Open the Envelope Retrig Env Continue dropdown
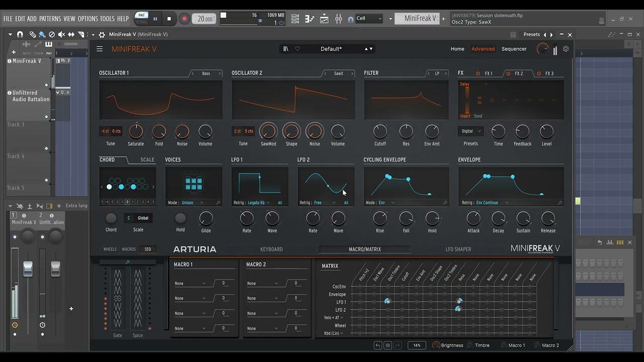Viewport: 644px width, 362px height. (x=493, y=203)
